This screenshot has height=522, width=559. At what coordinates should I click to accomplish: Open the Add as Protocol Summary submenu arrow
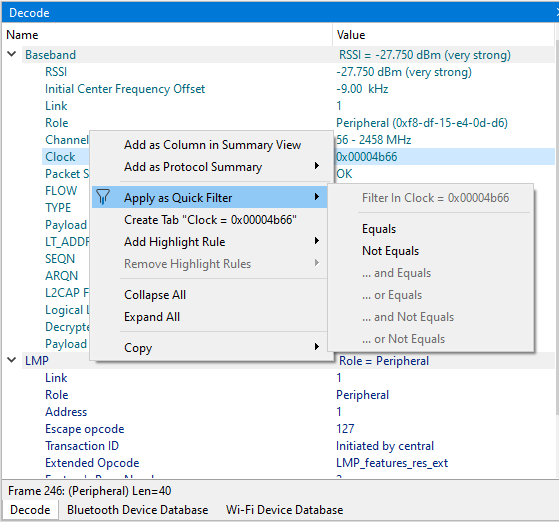point(317,166)
